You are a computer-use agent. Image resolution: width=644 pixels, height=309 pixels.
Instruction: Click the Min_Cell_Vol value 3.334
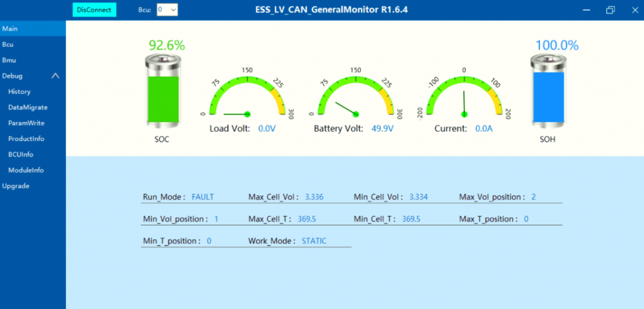418,197
